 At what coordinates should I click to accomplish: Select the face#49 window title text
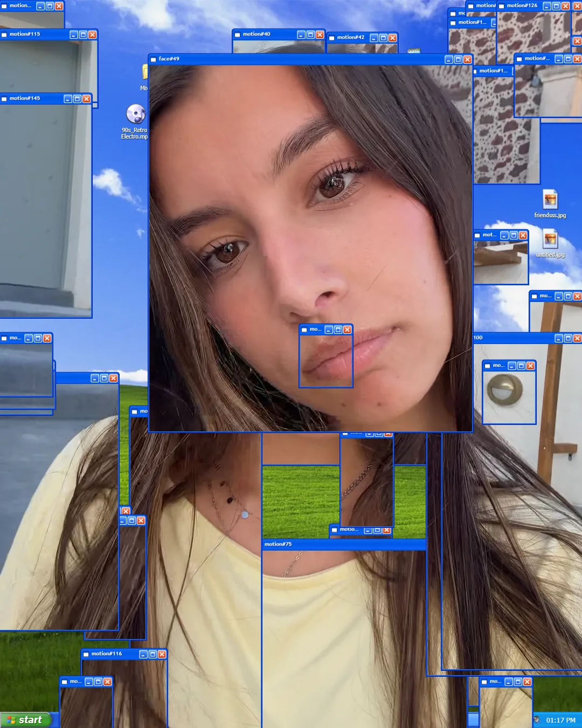tap(169, 59)
